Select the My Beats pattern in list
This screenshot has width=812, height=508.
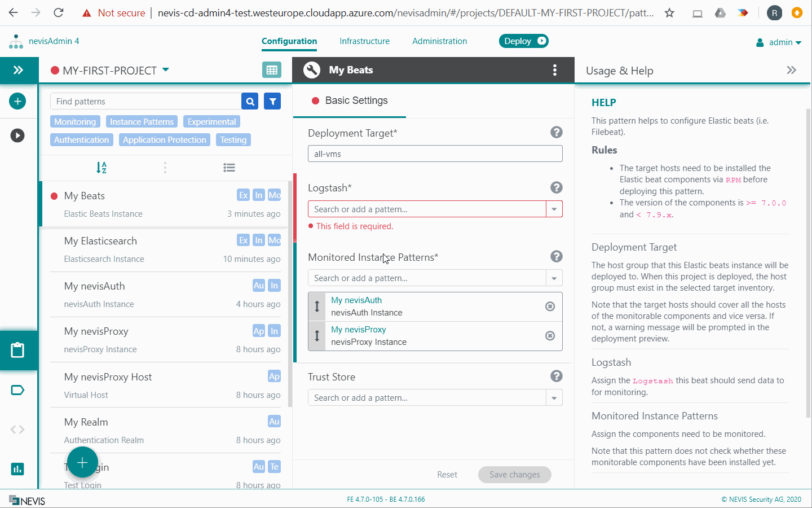coord(165,204)
